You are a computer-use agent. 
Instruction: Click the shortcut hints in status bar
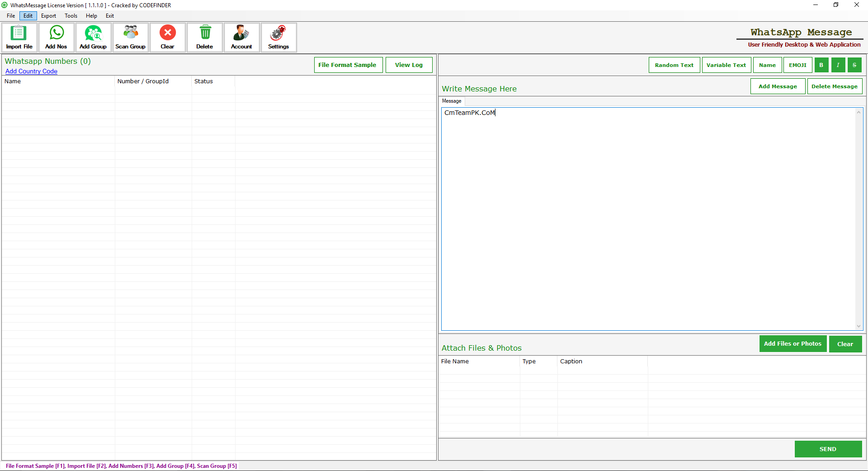[x=121, y=466]
